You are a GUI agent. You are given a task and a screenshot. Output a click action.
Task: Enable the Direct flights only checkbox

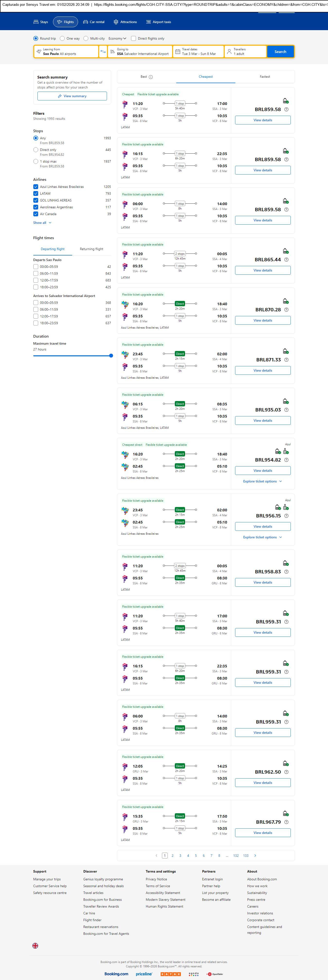coord(133,38)
